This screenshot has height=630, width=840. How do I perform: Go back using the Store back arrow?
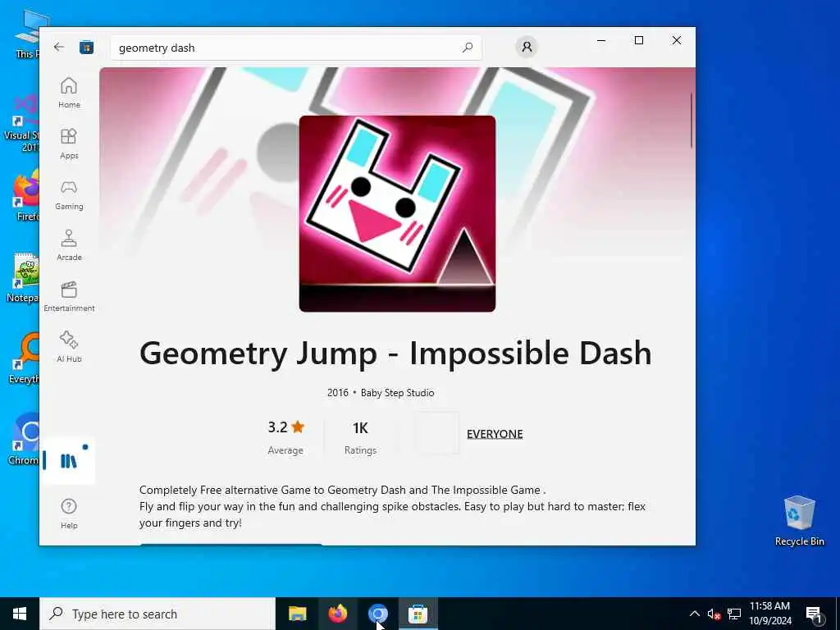[59, 47]
